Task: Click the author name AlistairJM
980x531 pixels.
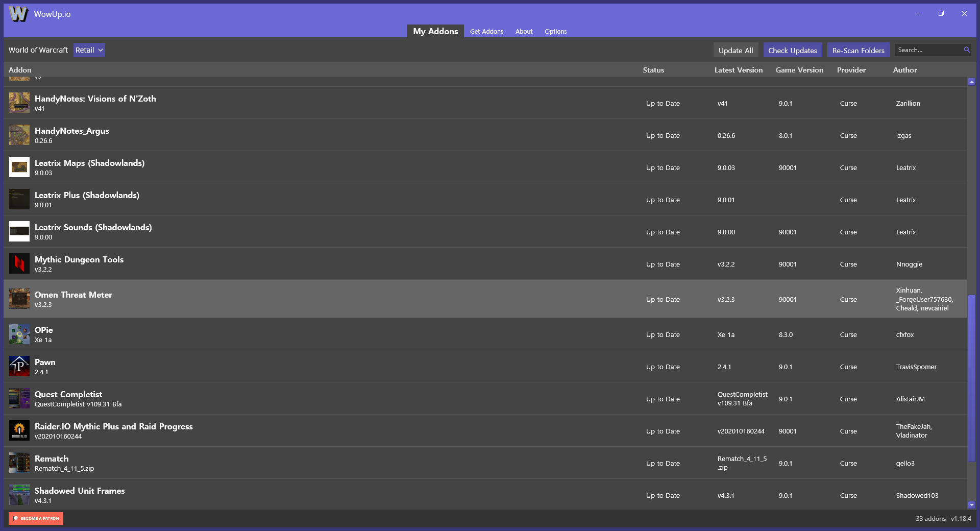Action: 910,399
